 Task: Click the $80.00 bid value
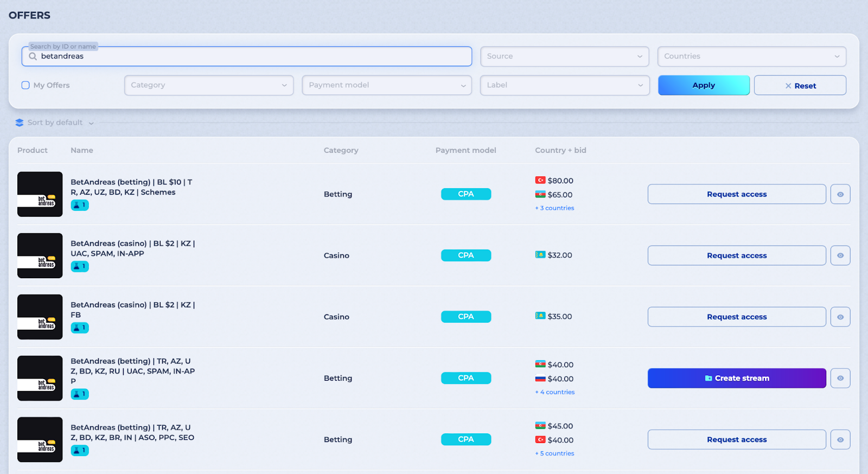[560, 181]
